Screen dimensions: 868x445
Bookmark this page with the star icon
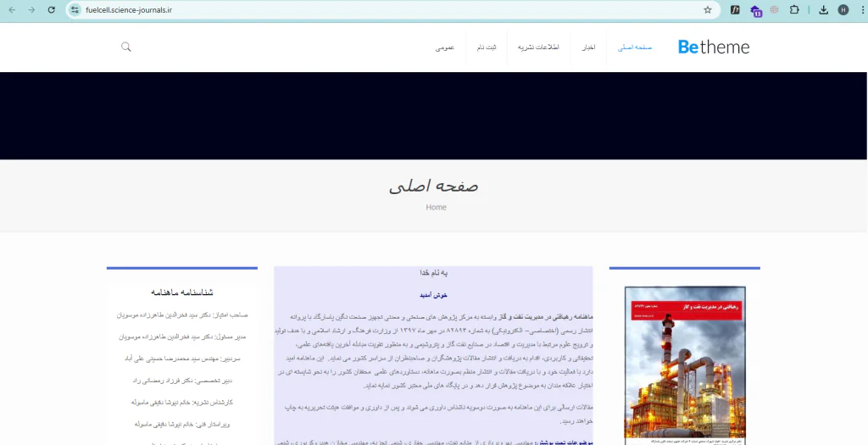pos(708,10)
